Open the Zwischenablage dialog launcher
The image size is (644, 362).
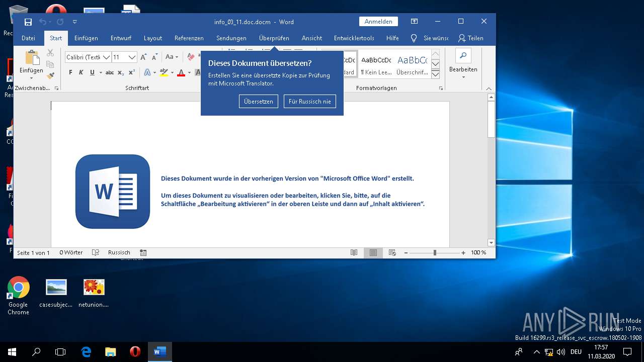click(56, 88)
